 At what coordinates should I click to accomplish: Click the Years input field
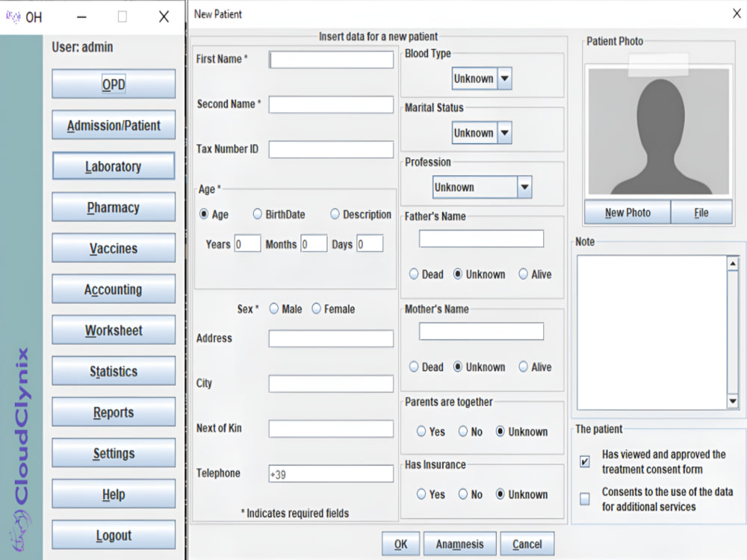coord(247,244)
